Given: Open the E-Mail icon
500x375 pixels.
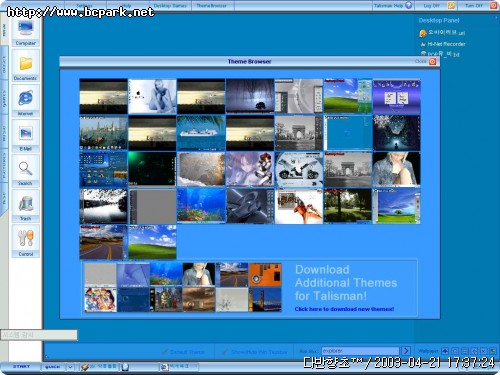Looking at the screenshot, I should [26, 134].
